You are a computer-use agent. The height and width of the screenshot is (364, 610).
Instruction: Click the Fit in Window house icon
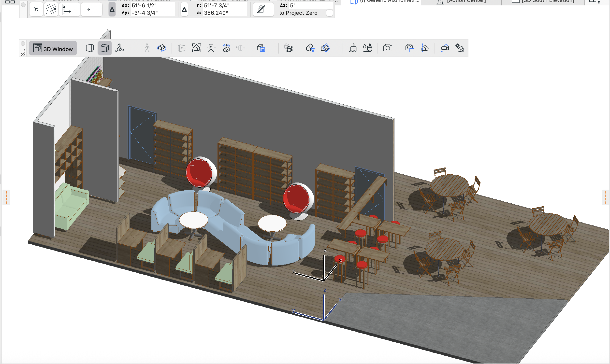(x=197, y=48)
